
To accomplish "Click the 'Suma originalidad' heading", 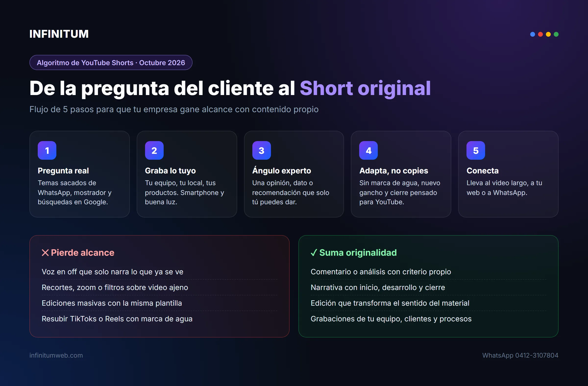I will (358, 253).
